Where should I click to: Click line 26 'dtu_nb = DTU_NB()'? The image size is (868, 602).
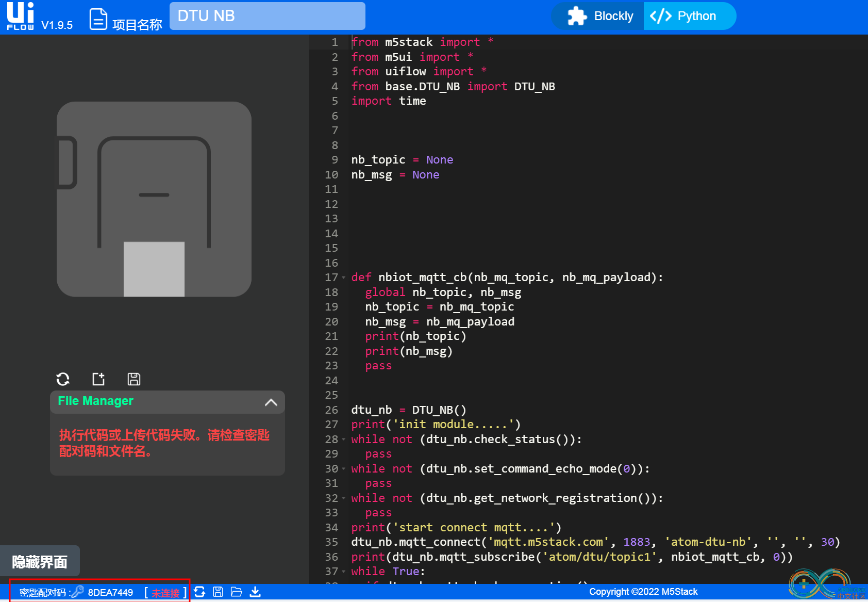pyautogui.click(x=409, y=410)
